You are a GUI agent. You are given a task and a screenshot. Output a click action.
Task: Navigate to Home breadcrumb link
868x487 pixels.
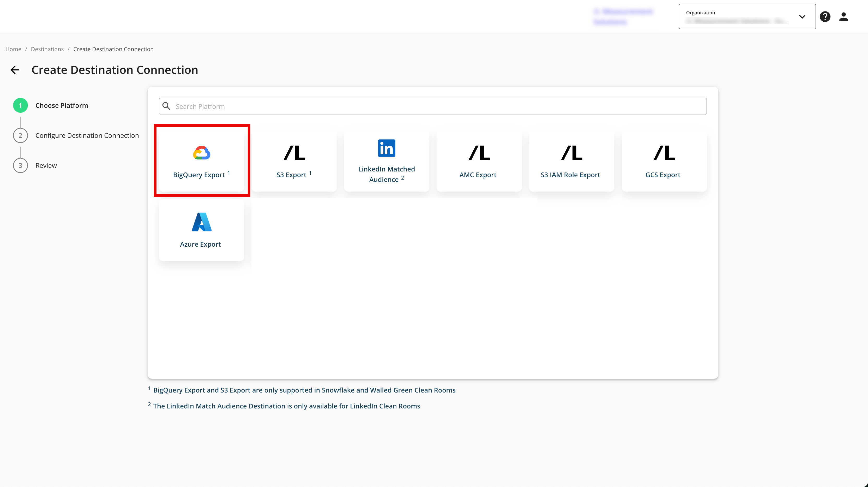click(x=13, y=49)
